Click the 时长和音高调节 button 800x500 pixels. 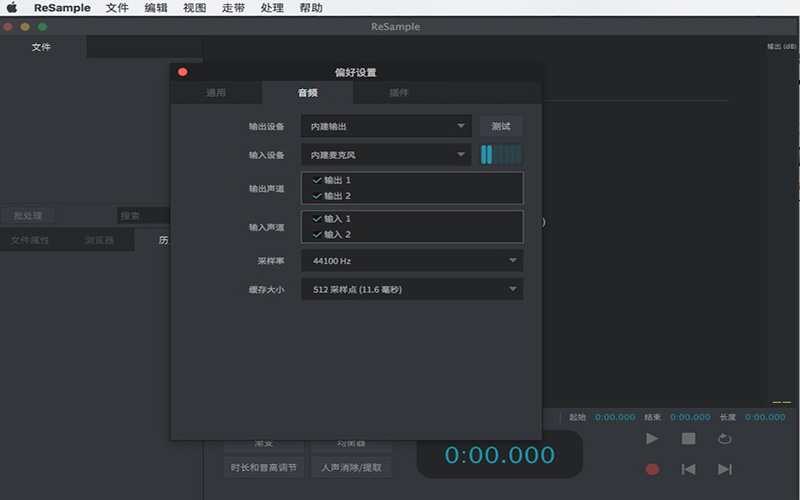click(264, 467)
